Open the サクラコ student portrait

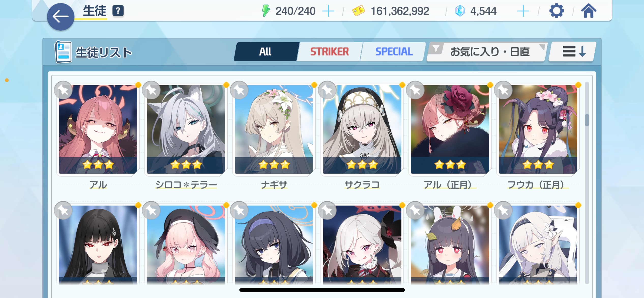tap(362, 130)
